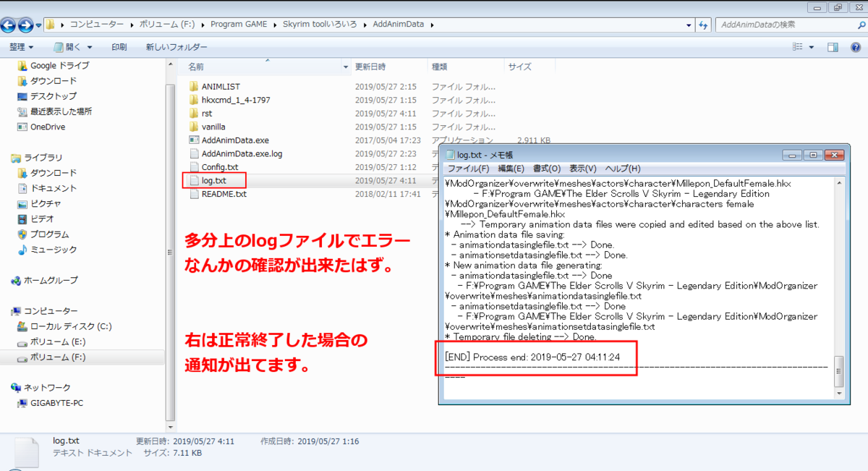Open Notepad 書式(O) menu

tap(547, 169)
